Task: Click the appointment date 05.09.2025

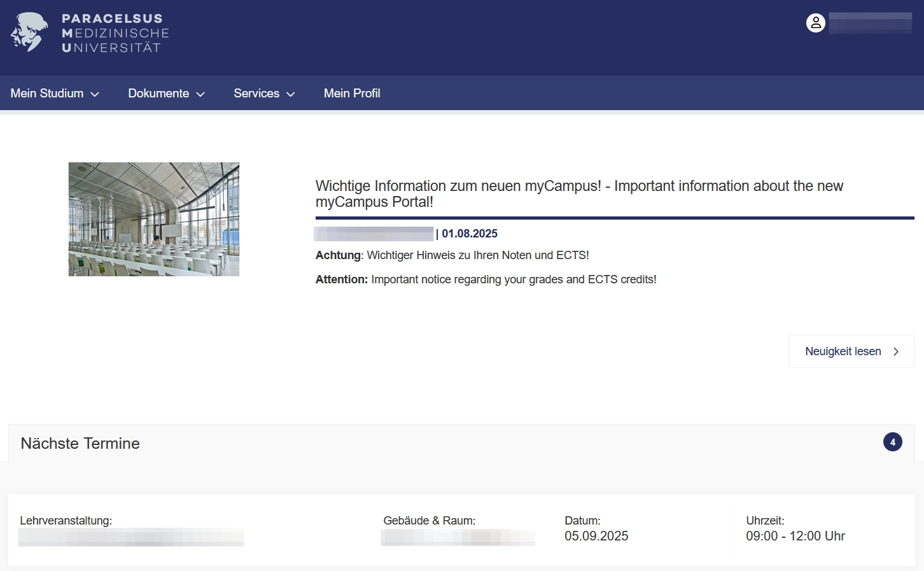Action: [x=596, y=536]
